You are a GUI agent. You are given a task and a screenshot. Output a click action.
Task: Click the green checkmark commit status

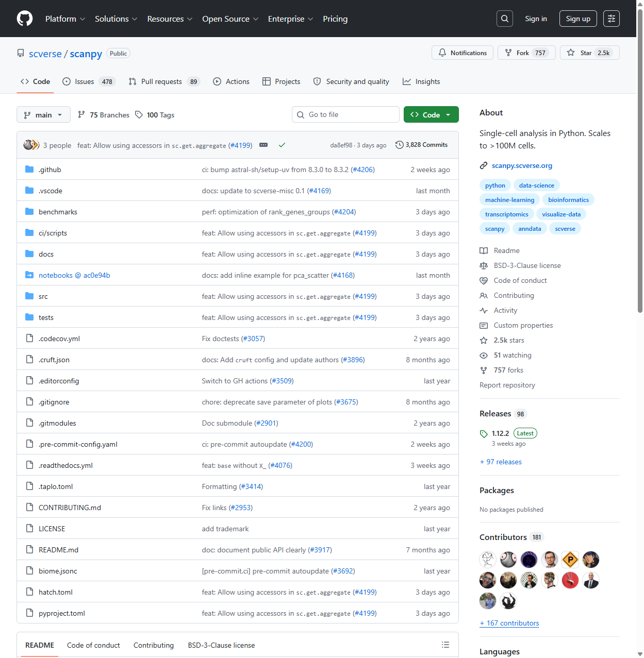coord(282,145)
